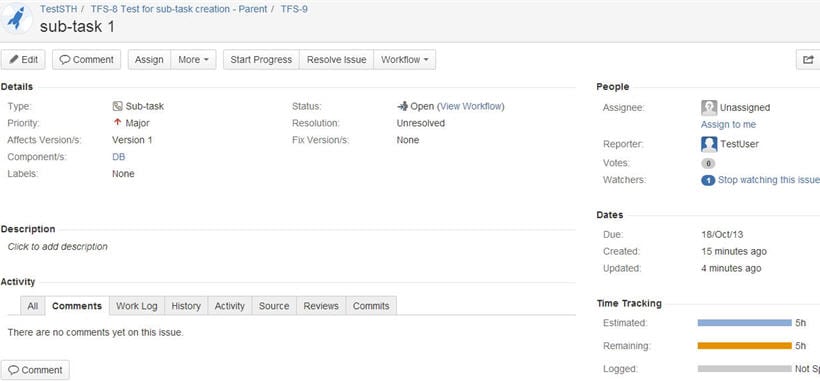The image size is (820, 382).
Task: Open the DB component link
Action: coord(118,156)
